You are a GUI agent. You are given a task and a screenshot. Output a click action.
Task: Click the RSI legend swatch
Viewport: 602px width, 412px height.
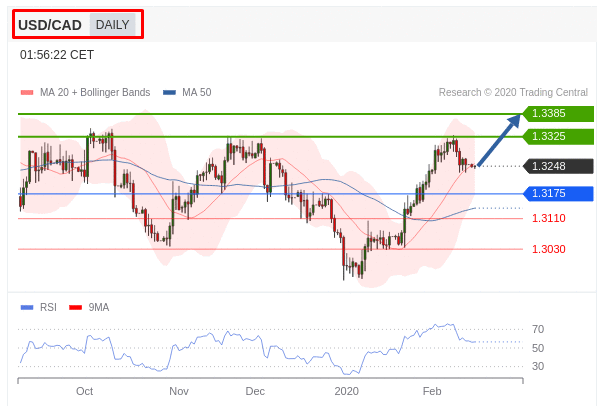(x=27, y=308)
